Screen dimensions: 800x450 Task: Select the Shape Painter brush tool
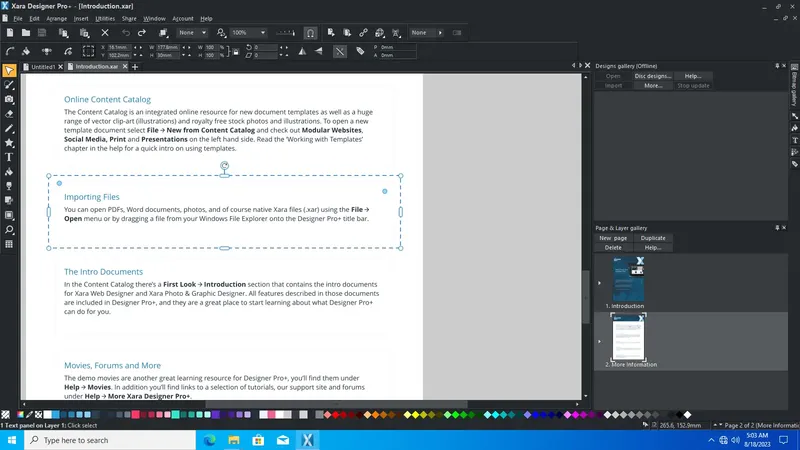pyautogui.click(x=9, y=85)
